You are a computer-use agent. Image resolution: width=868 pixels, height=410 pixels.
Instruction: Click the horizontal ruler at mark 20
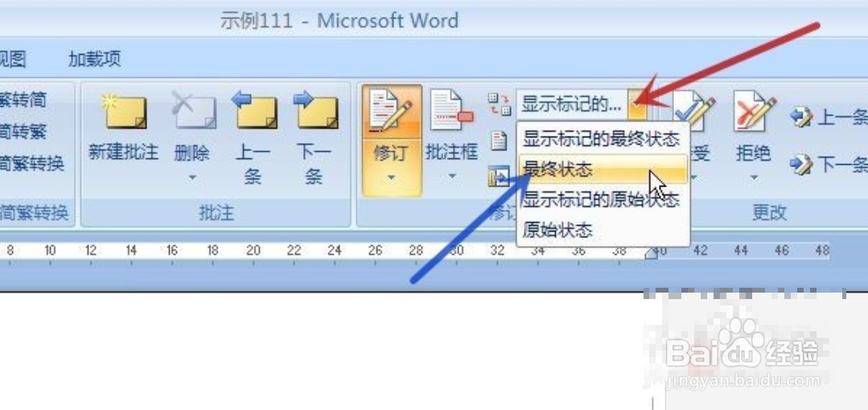click(253, 251)
